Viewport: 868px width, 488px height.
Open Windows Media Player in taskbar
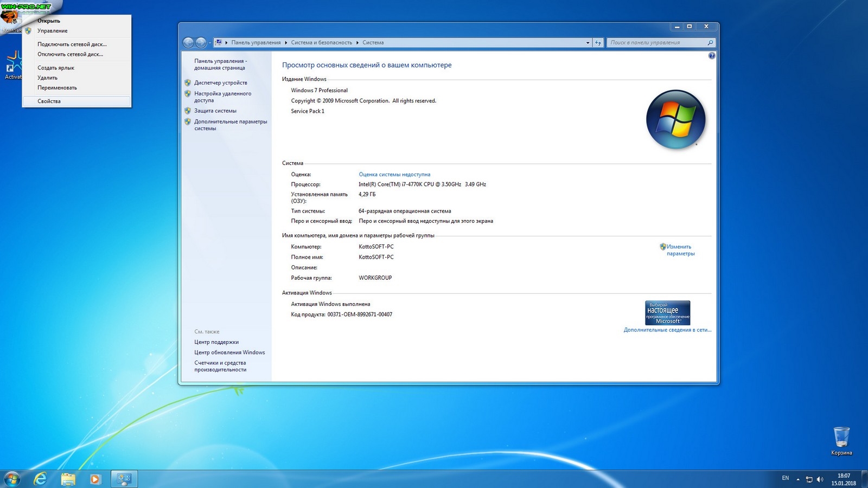(95, 479)
